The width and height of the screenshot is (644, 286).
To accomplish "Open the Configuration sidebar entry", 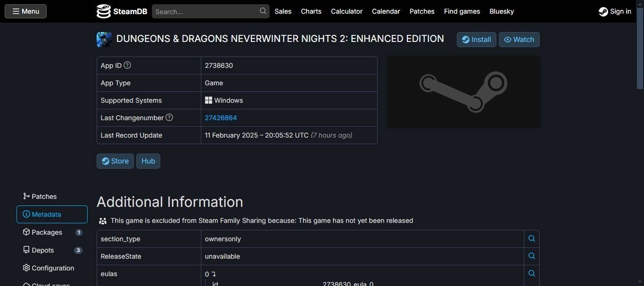I will 52,268.
